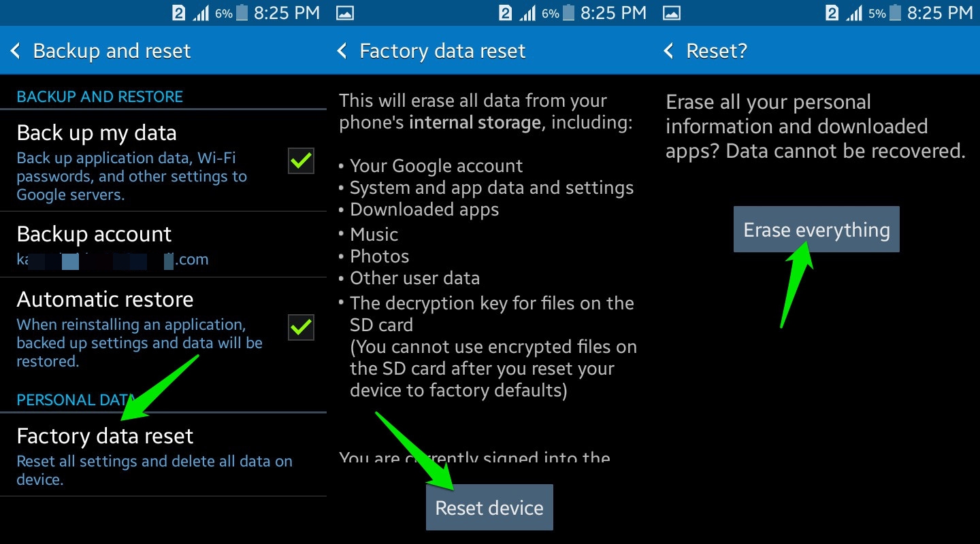Tap blurred backup account email address
The height and width of the screenshot is (544, 980).
click(112, 259)
